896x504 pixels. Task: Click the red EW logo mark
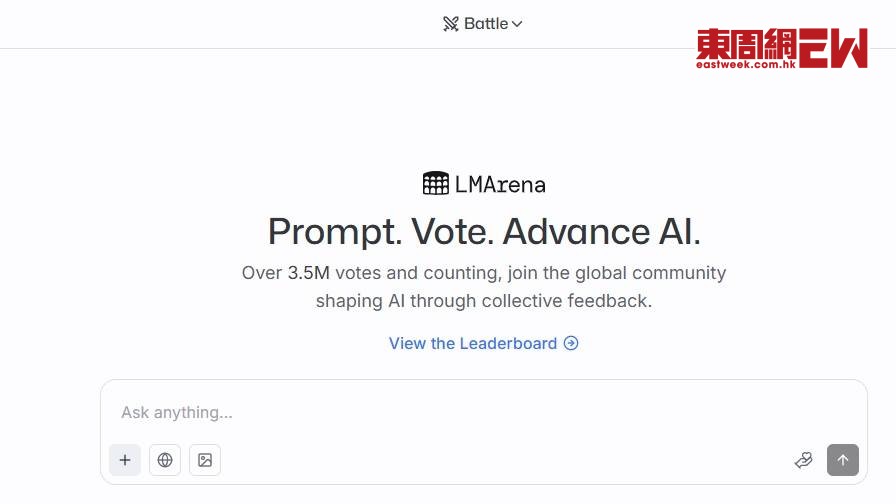pos(833,48)
